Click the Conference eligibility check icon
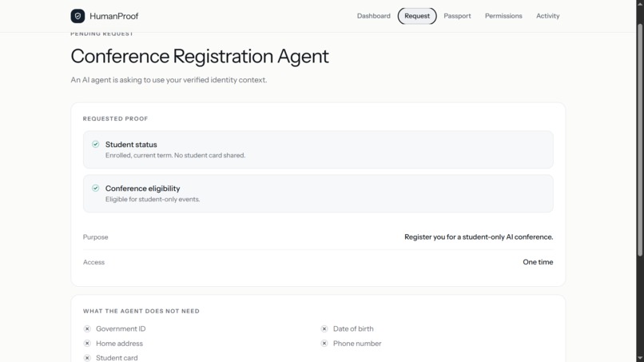 tap(95, 188)
